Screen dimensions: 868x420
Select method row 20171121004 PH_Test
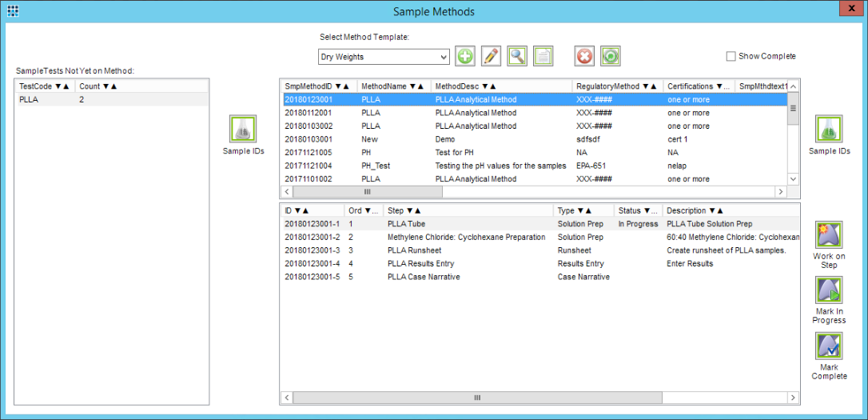534,166
